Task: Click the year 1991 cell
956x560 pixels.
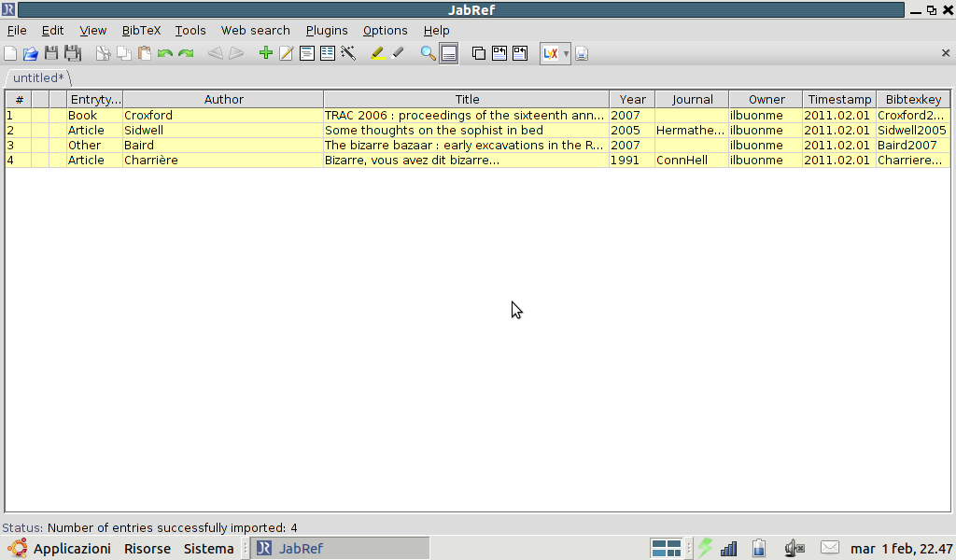Action: click(x=632, y=161)
